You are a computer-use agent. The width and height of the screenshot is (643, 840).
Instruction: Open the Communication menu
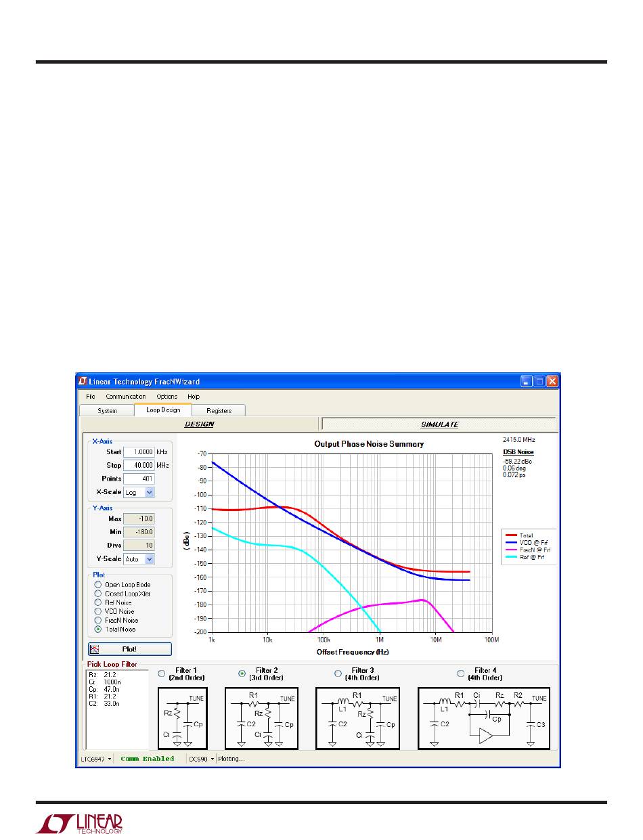126,397
